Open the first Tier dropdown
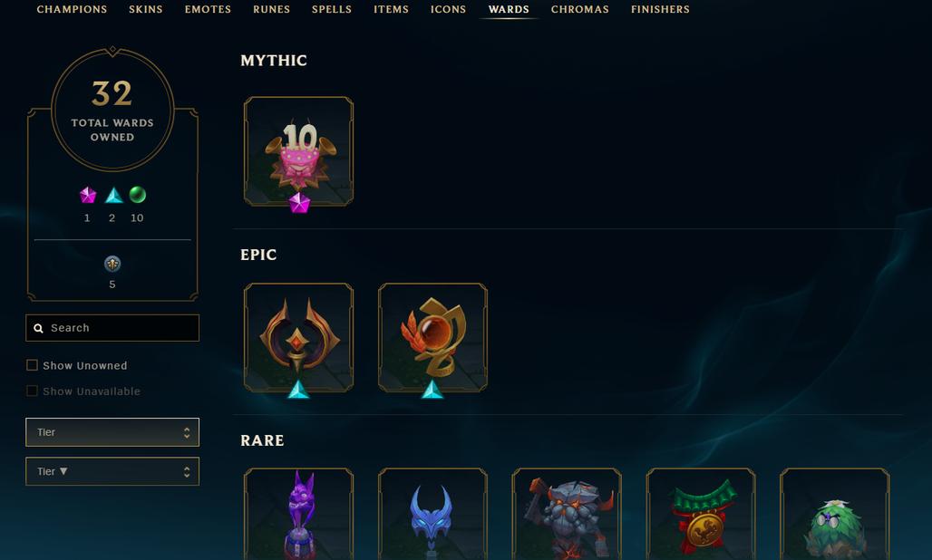The image size is (932, 560). (112, 432)
